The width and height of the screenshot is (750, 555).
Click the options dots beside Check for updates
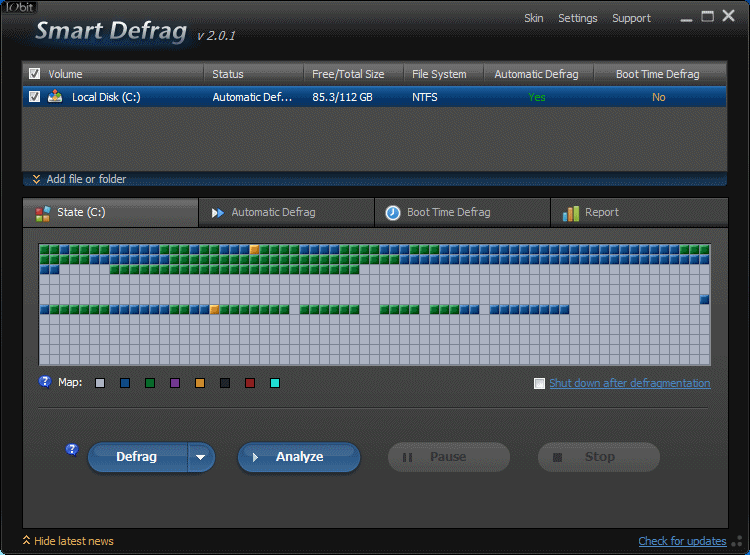click(x=739, y=541)
